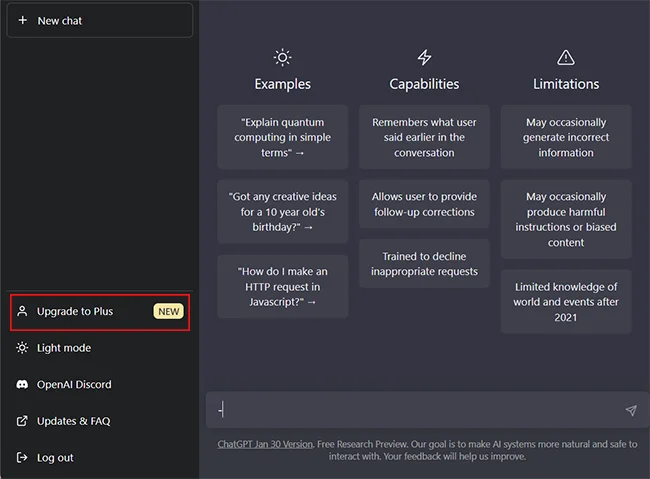Click 'Allows user to provide follow-up corrections' card

(424, 204)
